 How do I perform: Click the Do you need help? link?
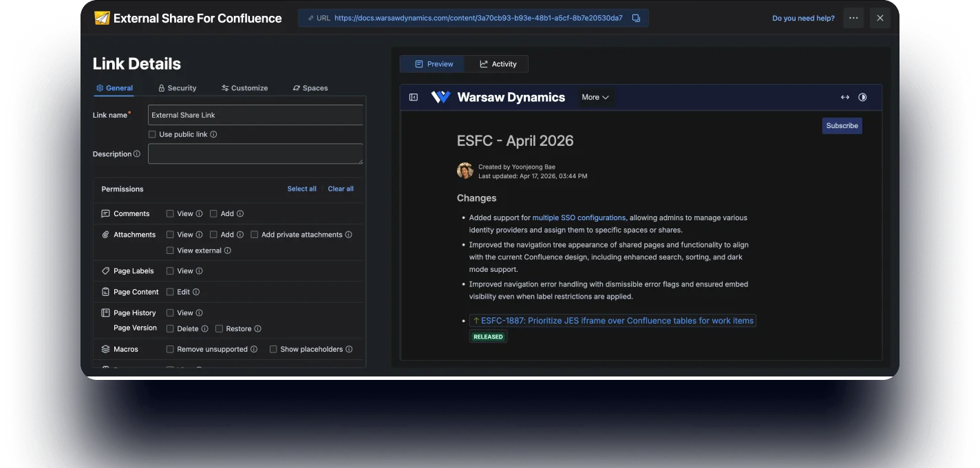pyautogui.click(x=803, y=18)
